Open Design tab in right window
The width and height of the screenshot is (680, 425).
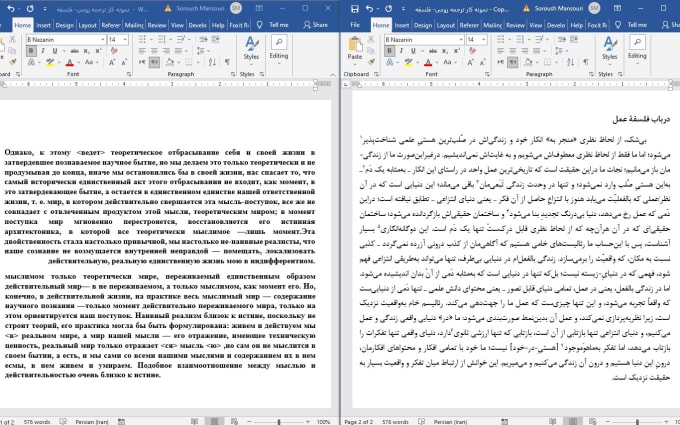click(x=423, y=25)
